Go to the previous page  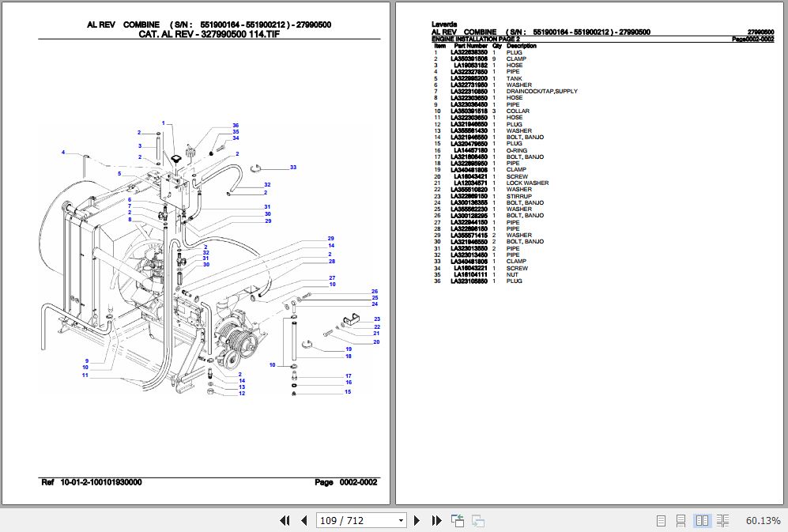tap(304, 521)
